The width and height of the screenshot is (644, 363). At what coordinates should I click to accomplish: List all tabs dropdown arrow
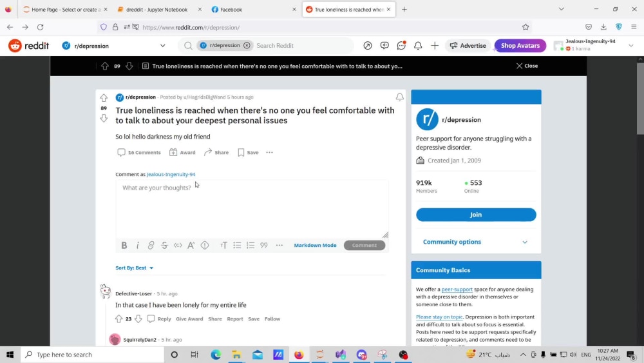561,9
